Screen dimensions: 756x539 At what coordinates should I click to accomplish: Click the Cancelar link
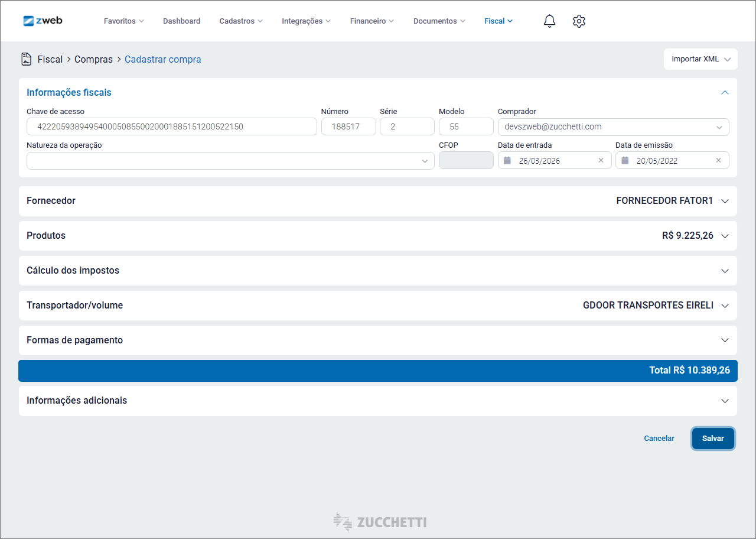[x=659, y=439]
